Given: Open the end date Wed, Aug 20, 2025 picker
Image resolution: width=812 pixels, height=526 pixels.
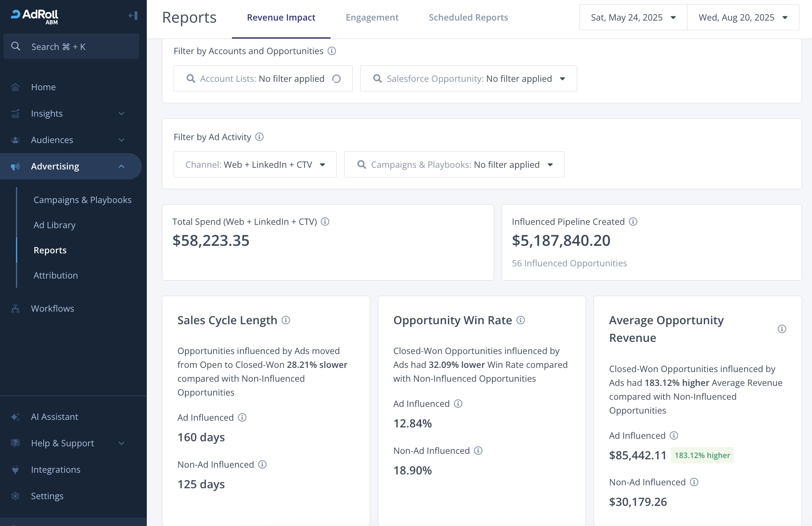Looking at the screenshot, I should point(743,18).
